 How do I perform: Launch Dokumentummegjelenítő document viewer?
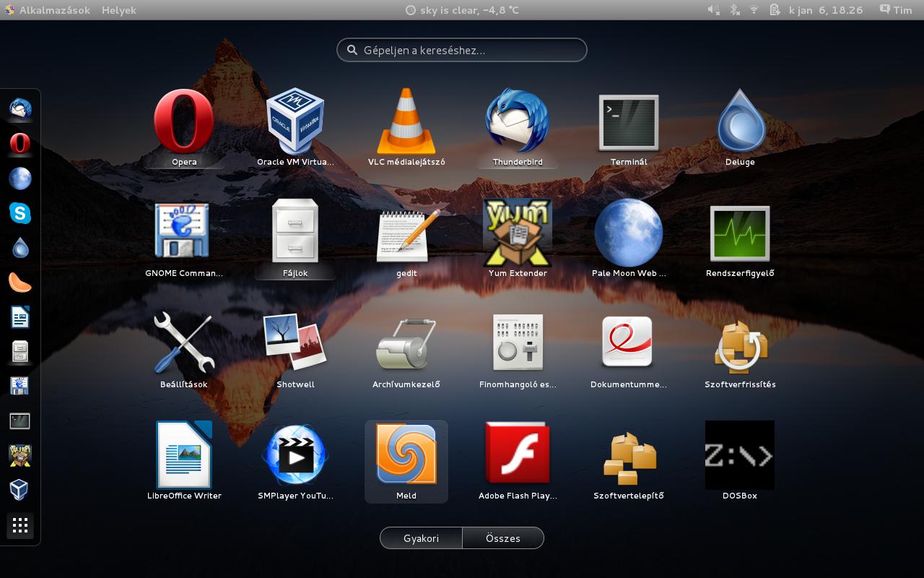click(629, 351)
